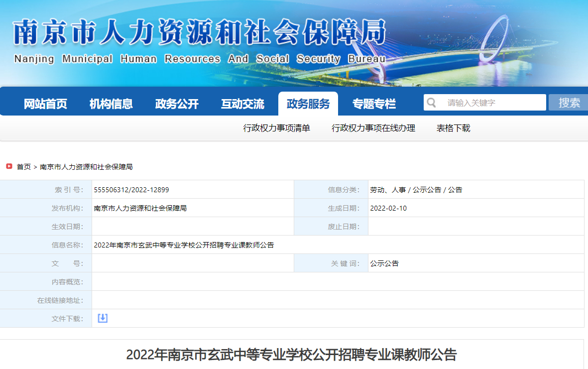Click the 关键词 value 公示公告

(x=384, y=263)
